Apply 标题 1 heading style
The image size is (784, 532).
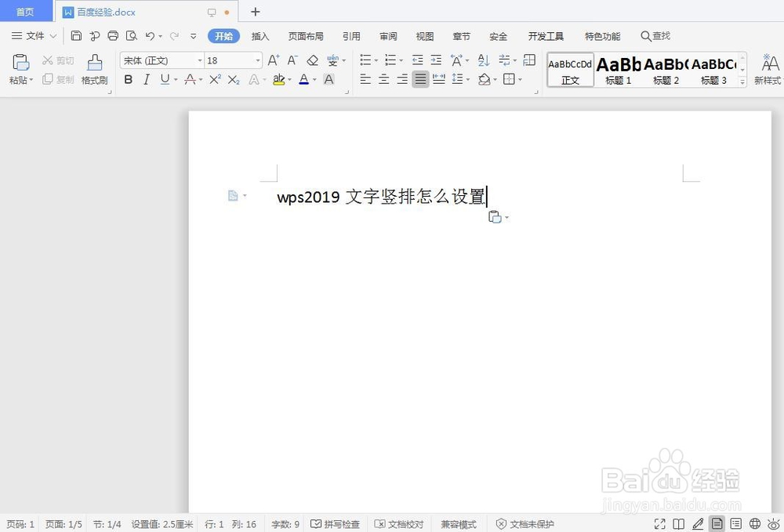pyautogui.click(x=619, y=70)
